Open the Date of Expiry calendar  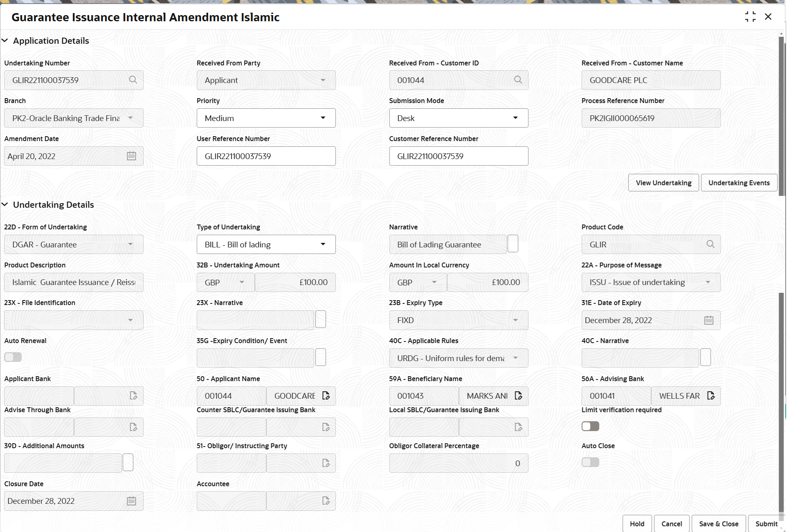tap(709, 320)
